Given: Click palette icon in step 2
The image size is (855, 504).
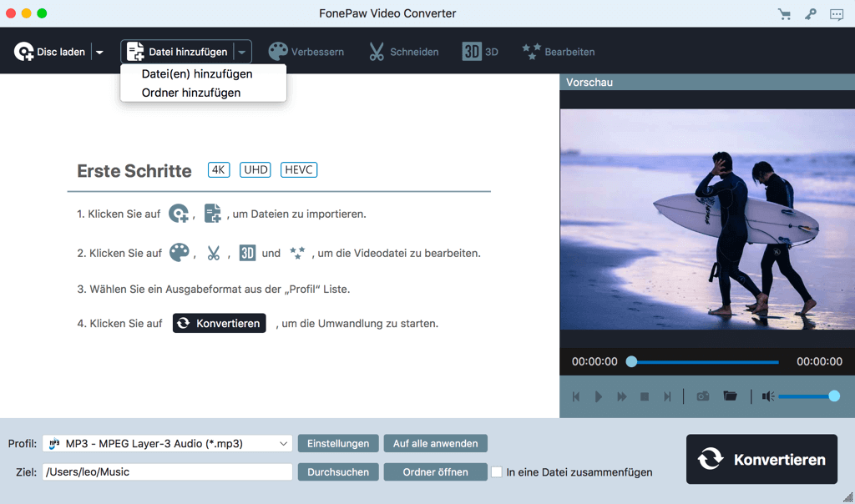Looking at the screenshot, I should (179, 252).
